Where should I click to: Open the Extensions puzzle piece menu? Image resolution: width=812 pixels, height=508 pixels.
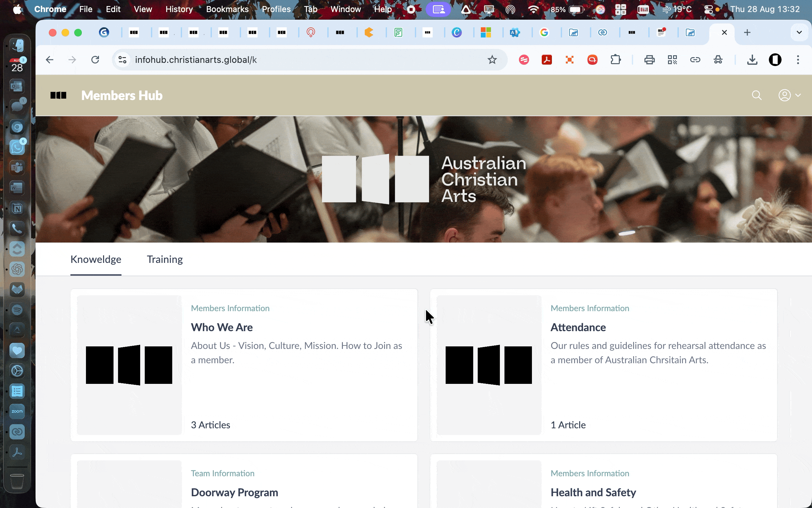[x=615, y=60]
